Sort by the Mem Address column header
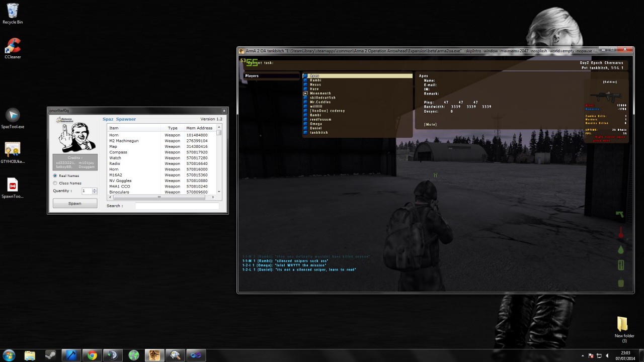 pyautogui.click(x=200, y=128)
